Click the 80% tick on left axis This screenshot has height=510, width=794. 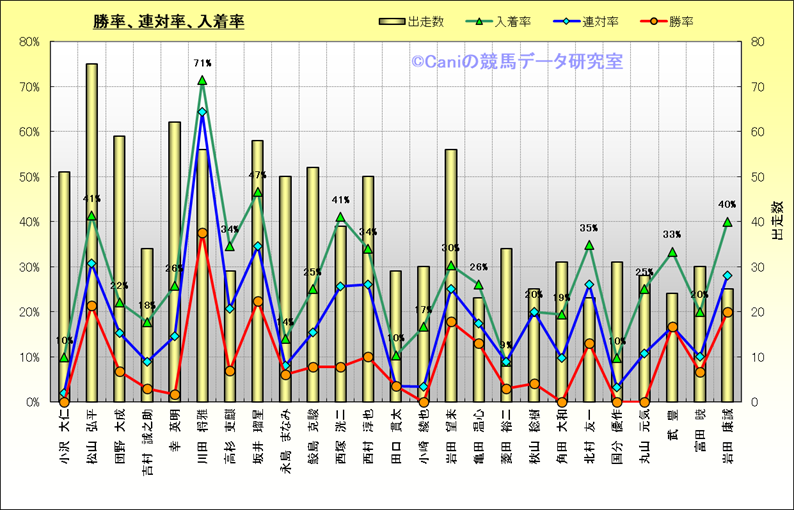point(27,42)
